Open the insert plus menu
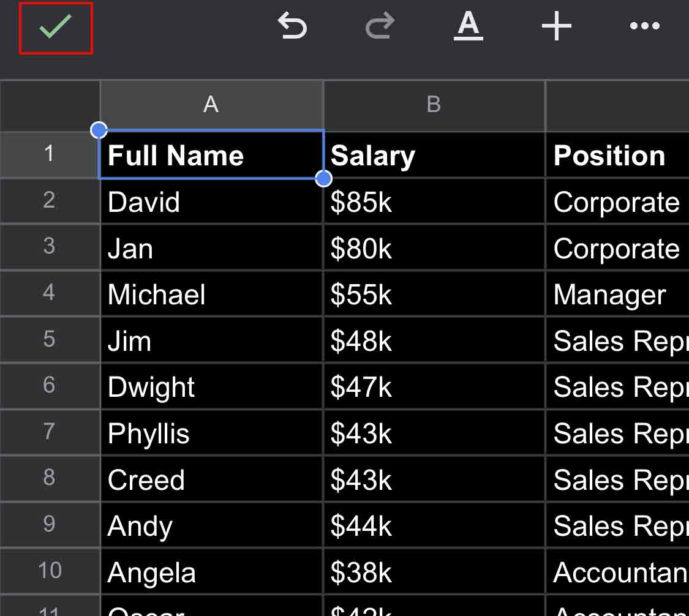 click(556, 26)
